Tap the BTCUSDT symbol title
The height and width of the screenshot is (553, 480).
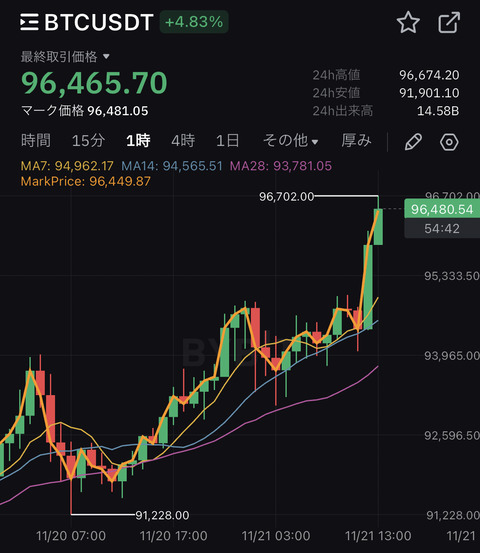click(x=99, y=22)
